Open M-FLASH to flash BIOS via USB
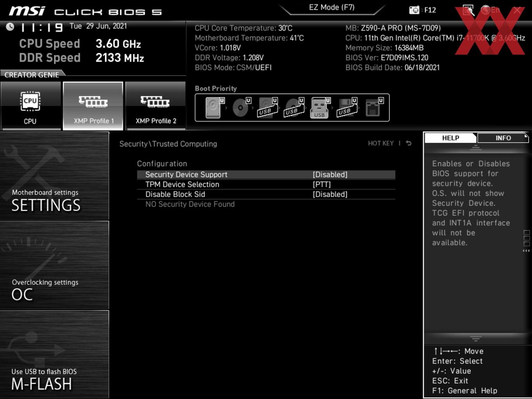532x399 pixels. coord(54,354)
